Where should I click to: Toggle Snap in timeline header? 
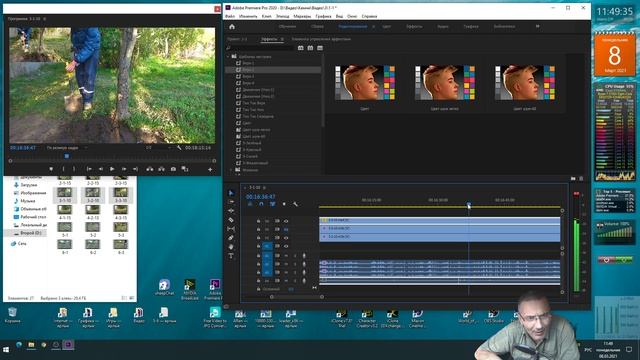coord(261,204)
